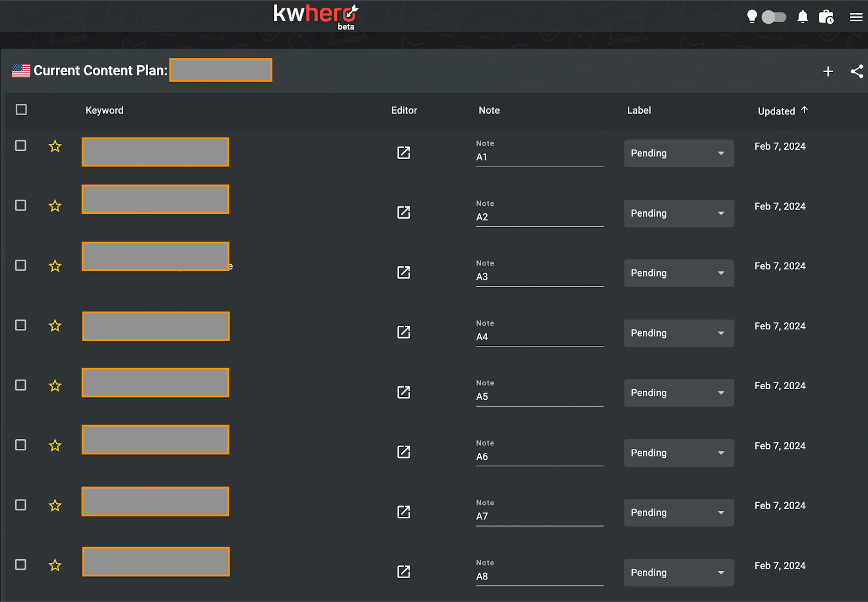
Task: Open editor for row with note A2
Action: coord(404,212)
